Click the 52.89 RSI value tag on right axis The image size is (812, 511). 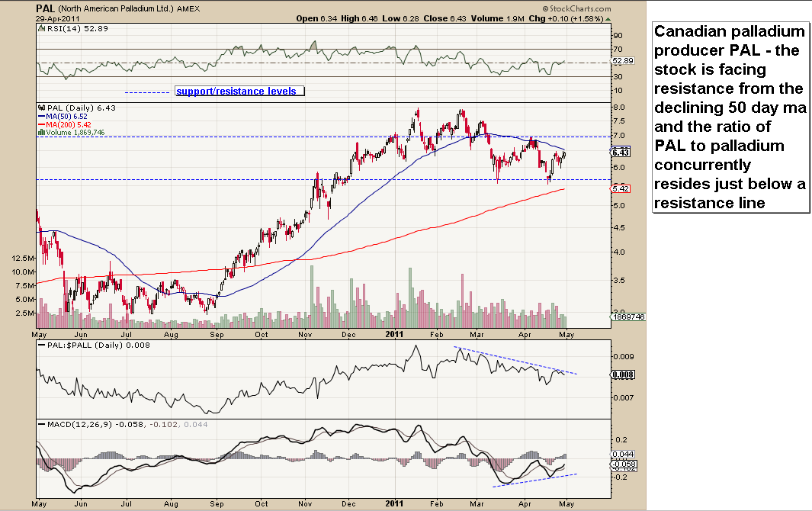[x=623, y=61]
